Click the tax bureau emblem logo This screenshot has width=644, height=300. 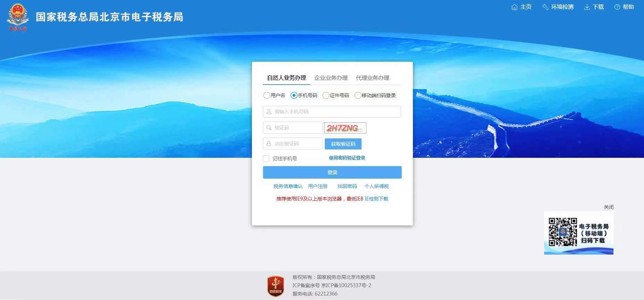pos(17,17)
